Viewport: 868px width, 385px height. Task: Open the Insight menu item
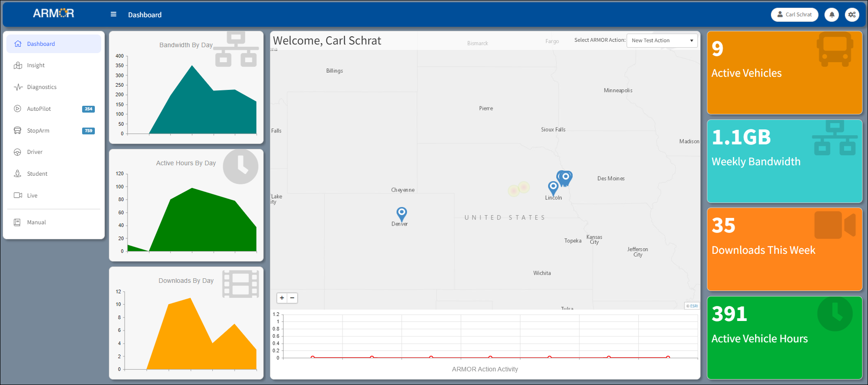tap(54, 65)
